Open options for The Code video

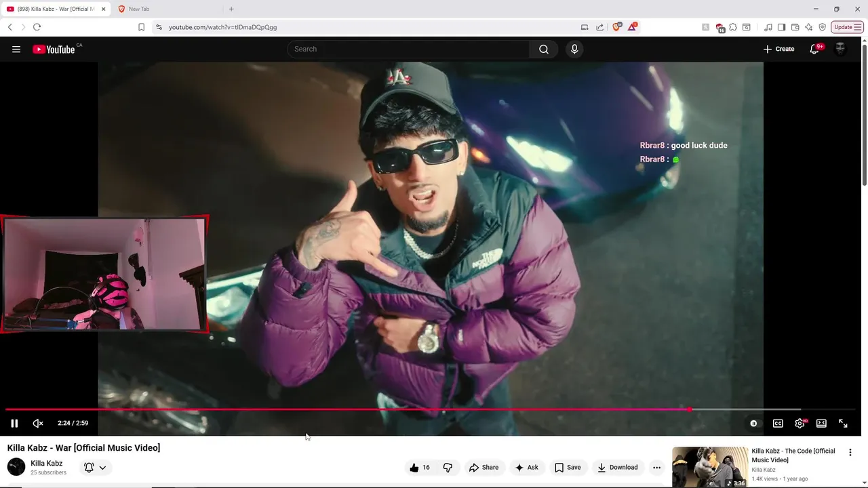pos(850,452)
